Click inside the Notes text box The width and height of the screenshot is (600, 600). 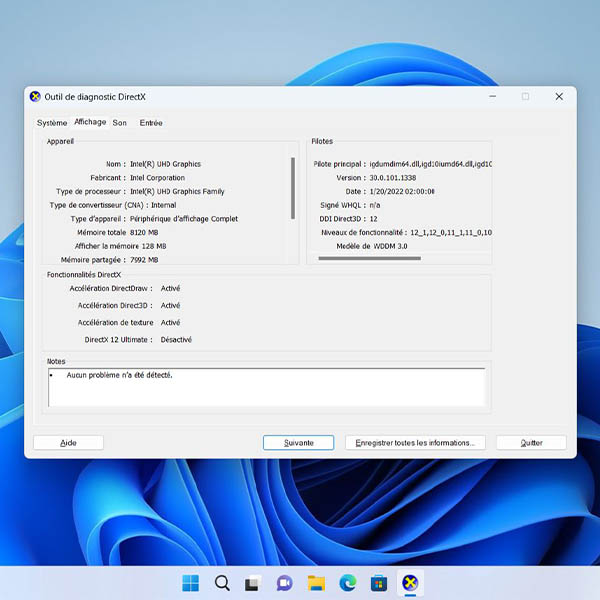coord(266,387)
